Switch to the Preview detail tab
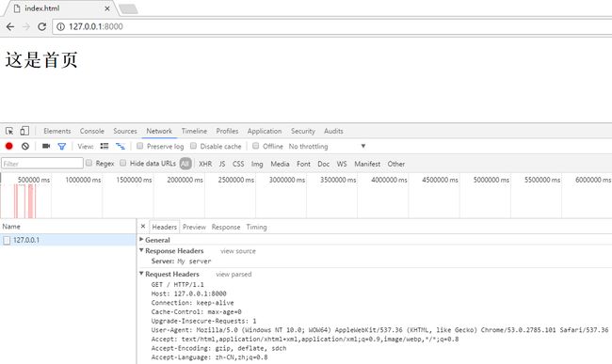Image resolution: width=612 pixels, height=364 pixels. (x=194, y=227)
